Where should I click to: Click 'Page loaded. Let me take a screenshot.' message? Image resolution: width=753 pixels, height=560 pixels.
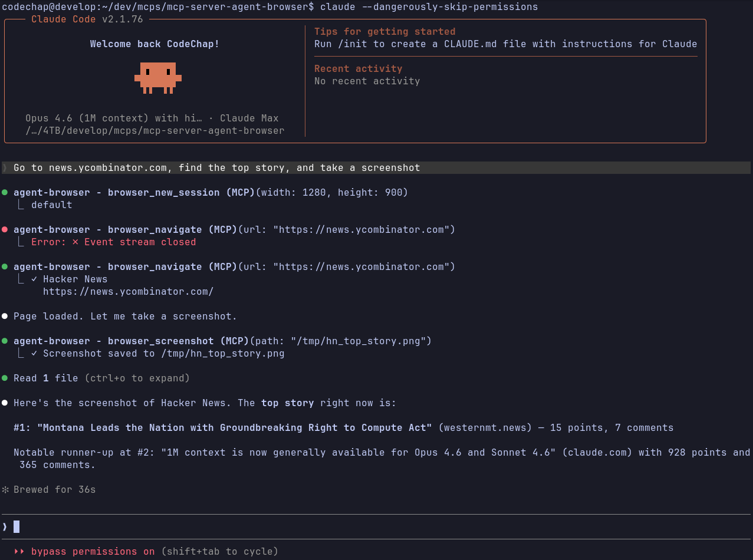pos(126,317)
